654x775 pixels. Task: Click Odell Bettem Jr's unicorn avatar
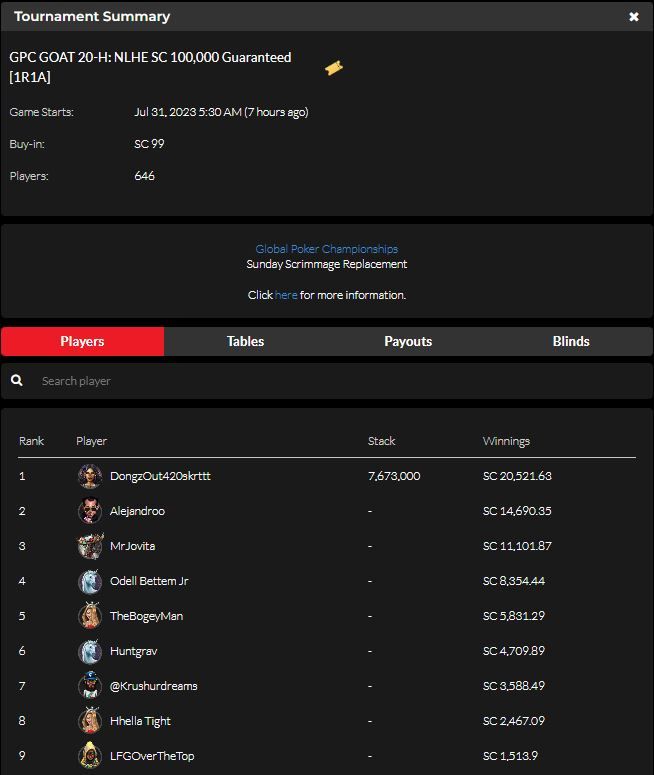coord(90,581)
